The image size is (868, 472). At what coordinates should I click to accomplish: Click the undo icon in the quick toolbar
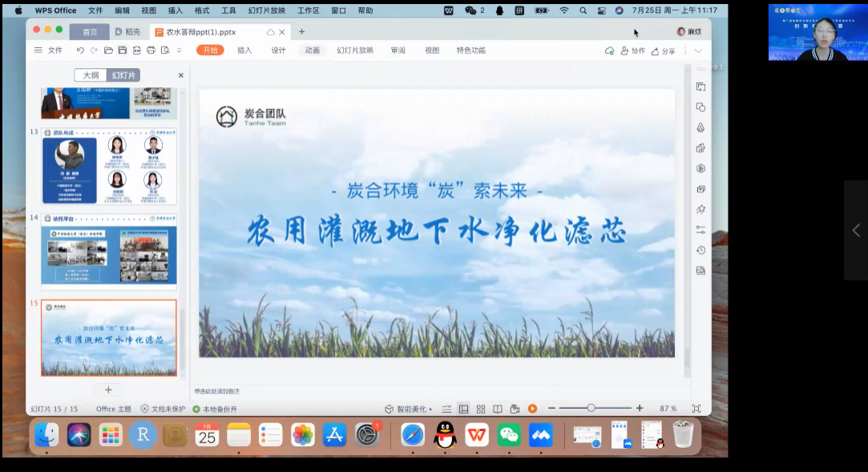(x=80, y=50)
